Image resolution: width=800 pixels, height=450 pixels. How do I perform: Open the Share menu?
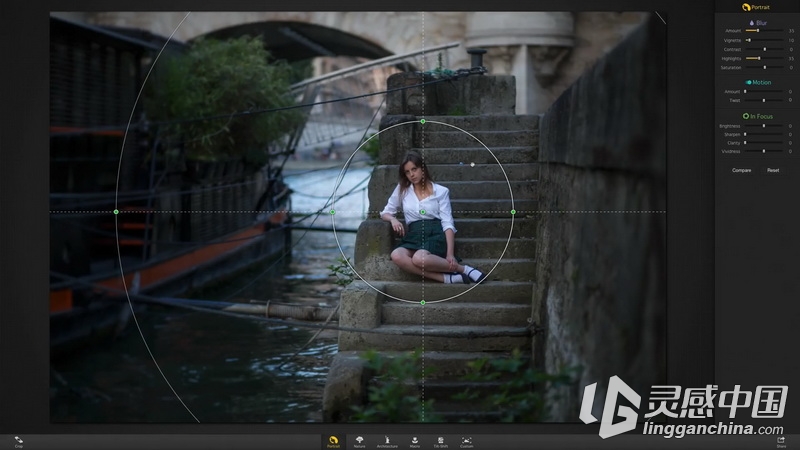[781, 442]
